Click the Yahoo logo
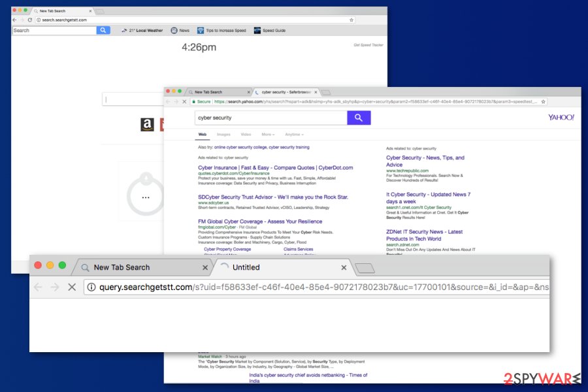This screenshot has width=588, height=392. click(x=561, y=118)
